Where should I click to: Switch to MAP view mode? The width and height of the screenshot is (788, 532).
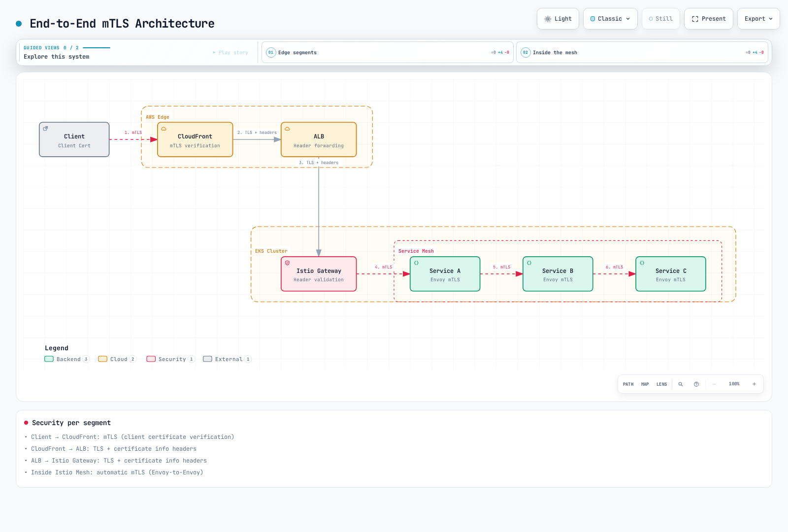tap(645, 384)
